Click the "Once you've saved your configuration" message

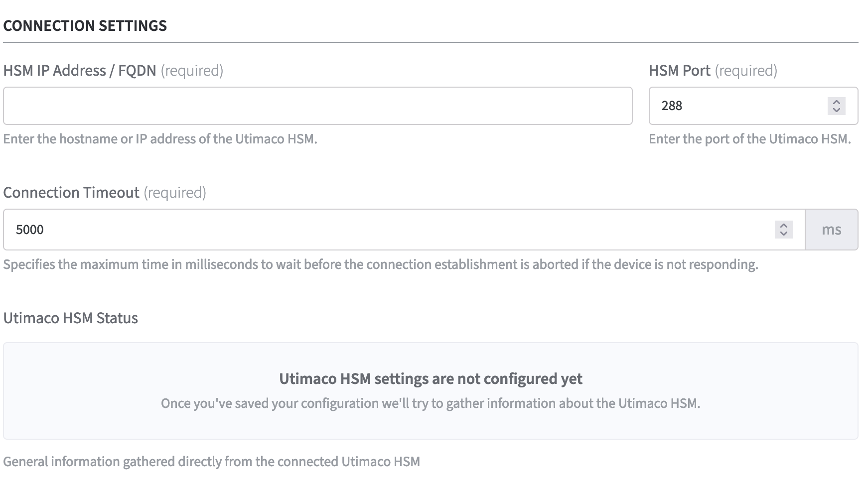[431, 403]
